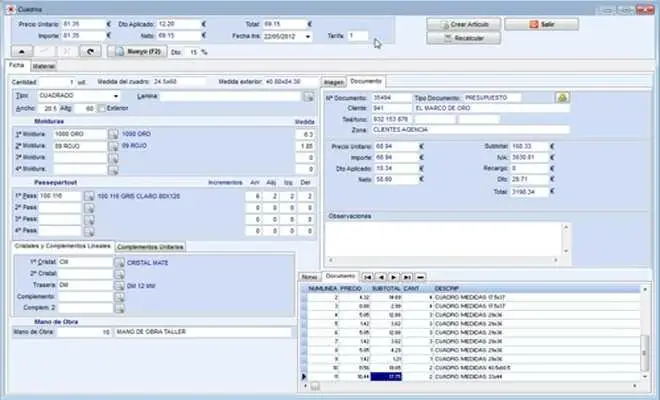Screen dimensions: 660x400
Task: Switch to the Imagen tab
Action: [x=334, y=83]
